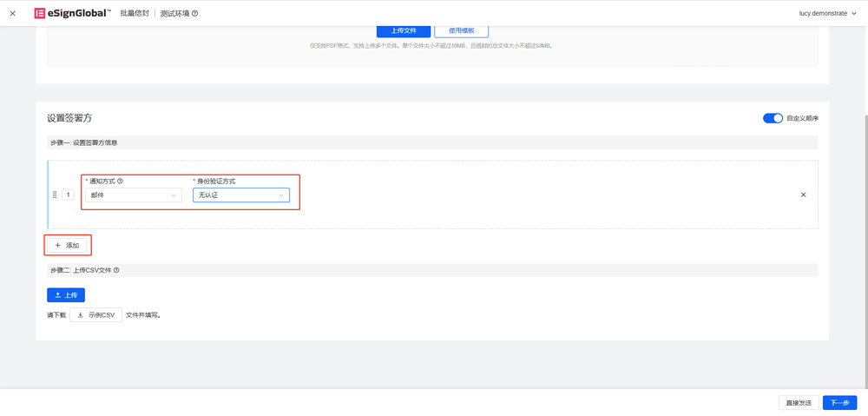Open the 通知方式 dropdown showing 邮件
The width and height of the screenshot is (868, 416).
point(133,195)
